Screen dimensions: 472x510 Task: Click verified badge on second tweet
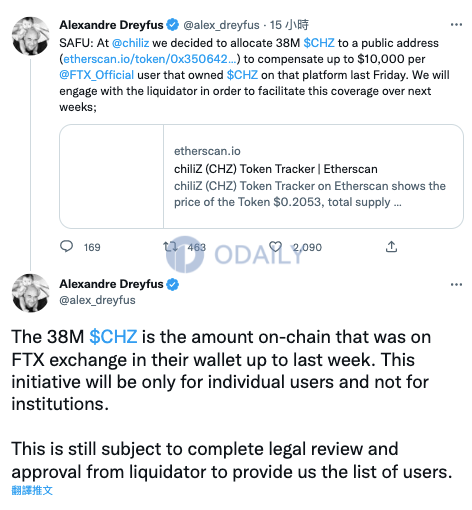pyautogui.click(x=172, y=284)
